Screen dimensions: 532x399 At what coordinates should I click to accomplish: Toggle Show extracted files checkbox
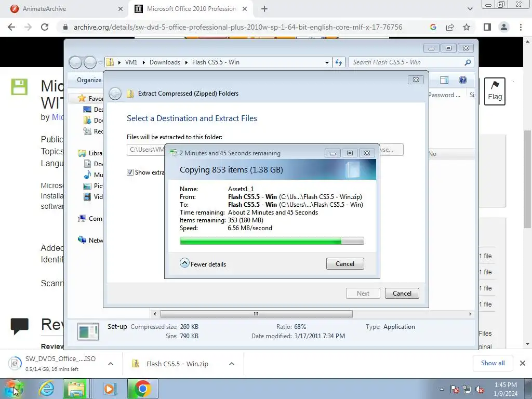tap(130, 172)
